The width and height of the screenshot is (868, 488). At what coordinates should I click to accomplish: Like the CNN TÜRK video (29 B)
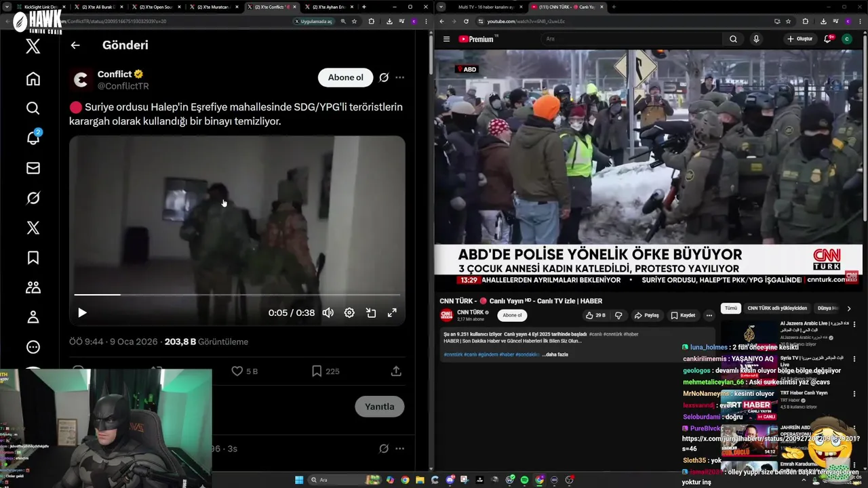coord(595,315)
